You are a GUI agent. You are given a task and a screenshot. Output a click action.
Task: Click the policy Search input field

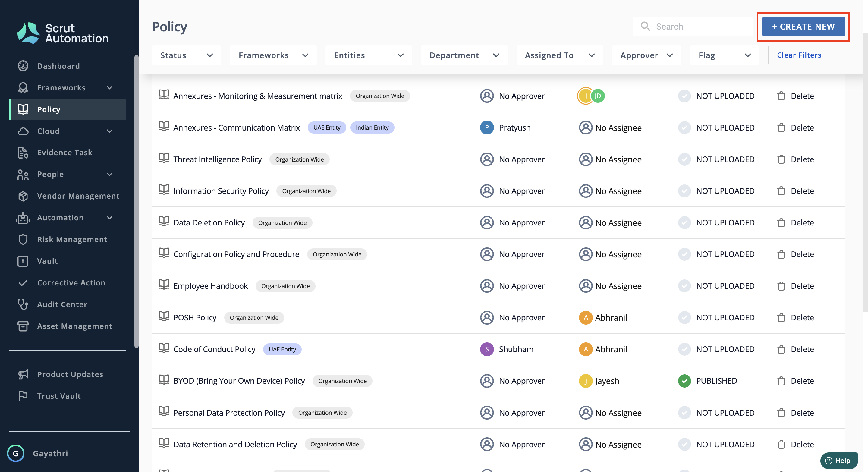pos(693,26)
